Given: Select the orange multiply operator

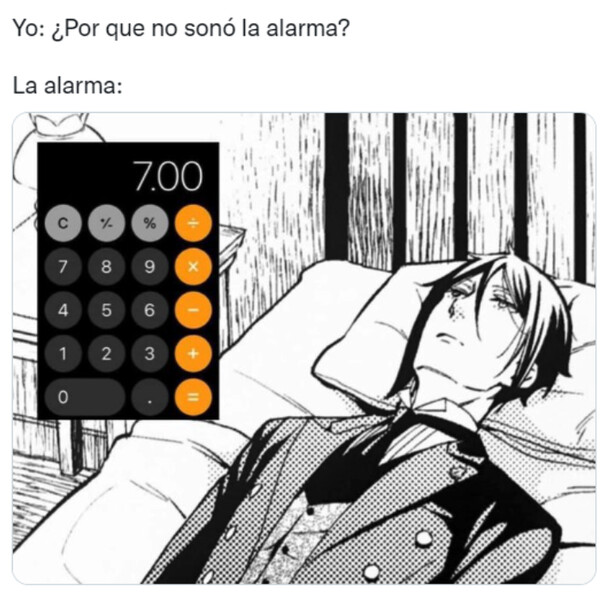Looking at the screenshot, I should 193,266.
